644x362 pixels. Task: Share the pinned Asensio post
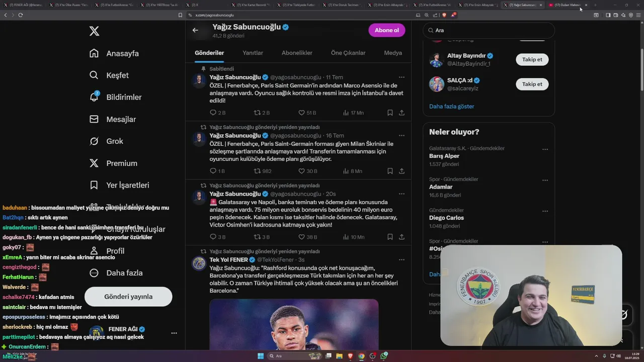(401, 113)
